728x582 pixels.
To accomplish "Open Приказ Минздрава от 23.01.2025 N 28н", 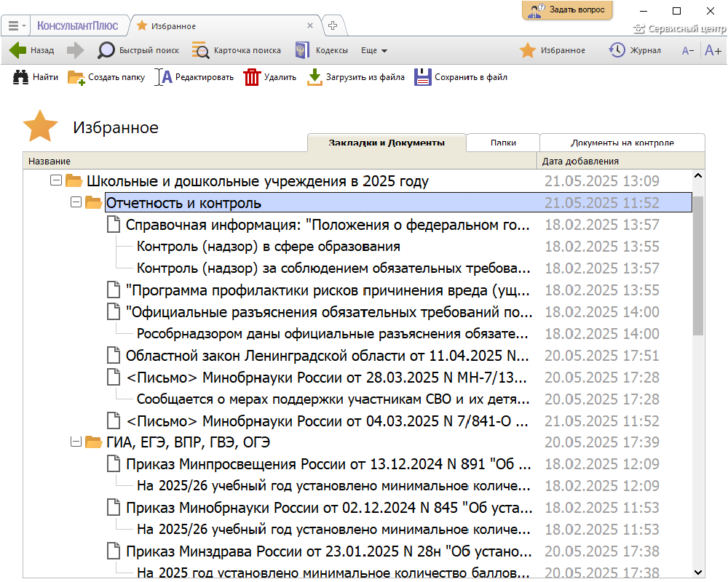I will click(329, 551).
